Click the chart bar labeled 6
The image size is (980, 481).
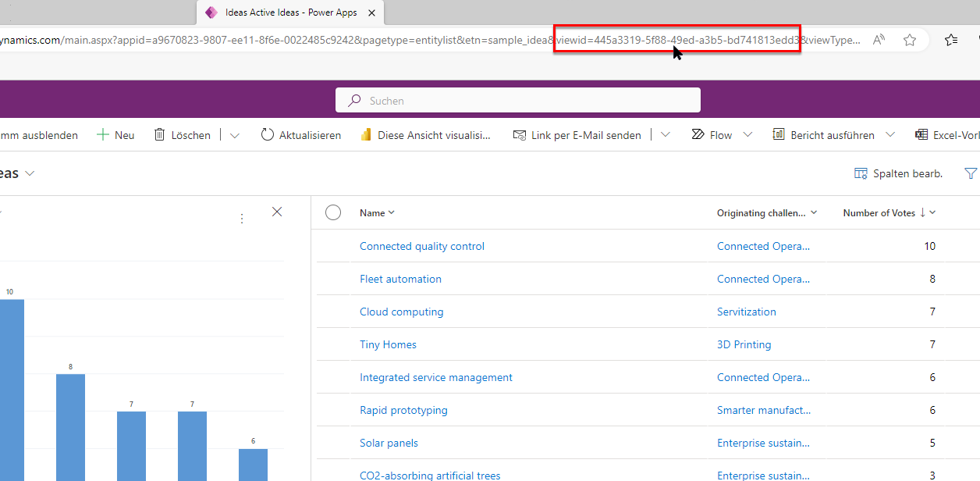point(253,465)
